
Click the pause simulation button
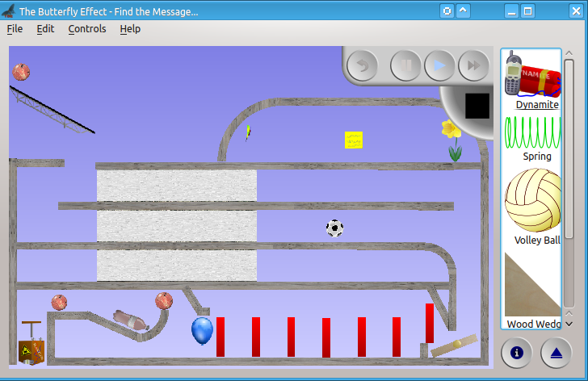[x=405, y=65]
